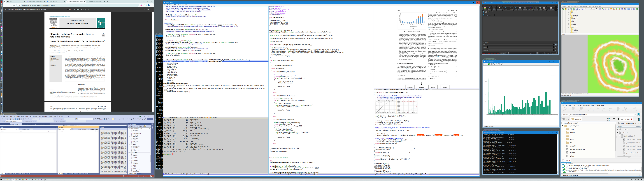The image size is (644, 181).
Task: Open Windows Start menu
Action: pos(1,180)
